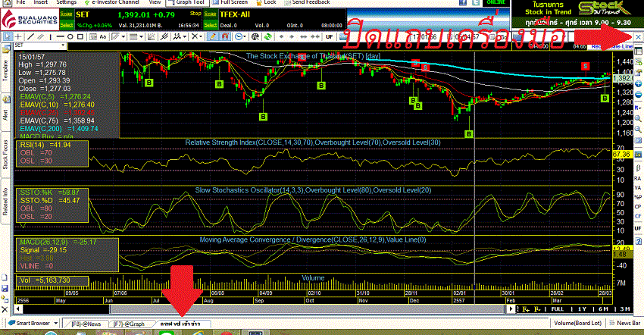644x335 pixels.
Task: Set chart range to FULL
Action: [558, 309]
